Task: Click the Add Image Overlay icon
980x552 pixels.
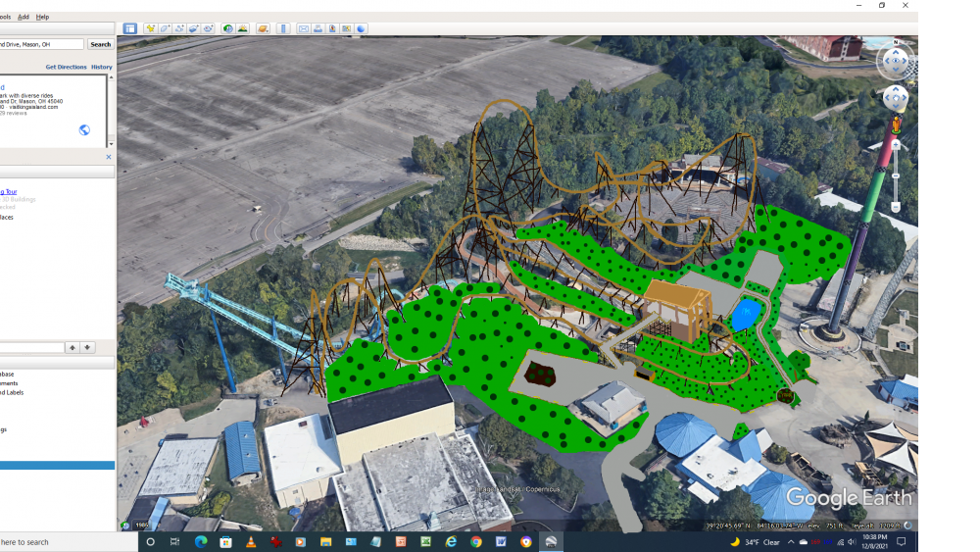Action: [194, 28]
